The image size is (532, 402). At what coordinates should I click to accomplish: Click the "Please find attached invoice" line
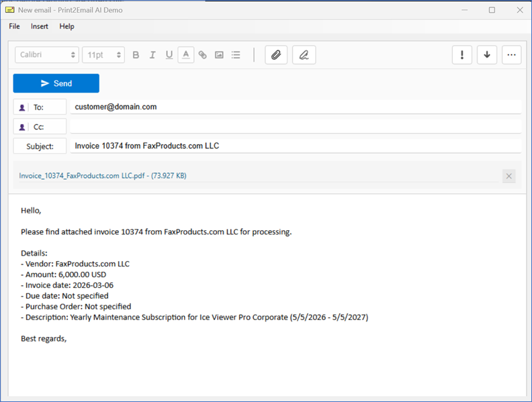(x=156, y=232)
